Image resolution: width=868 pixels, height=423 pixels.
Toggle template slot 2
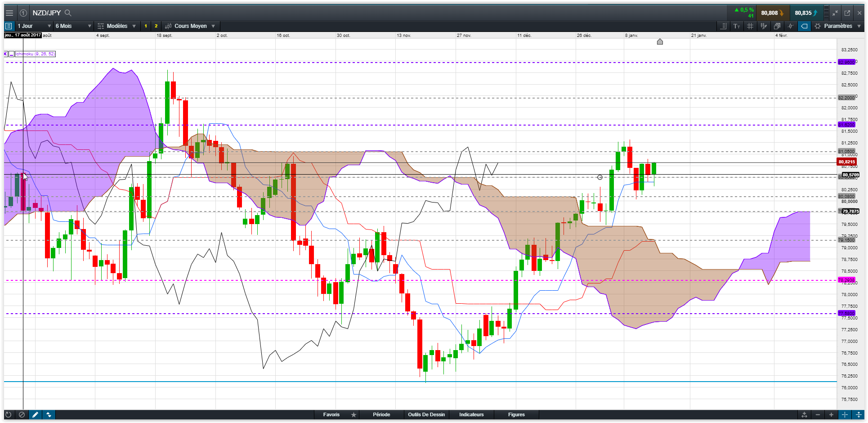click(156, 26)
